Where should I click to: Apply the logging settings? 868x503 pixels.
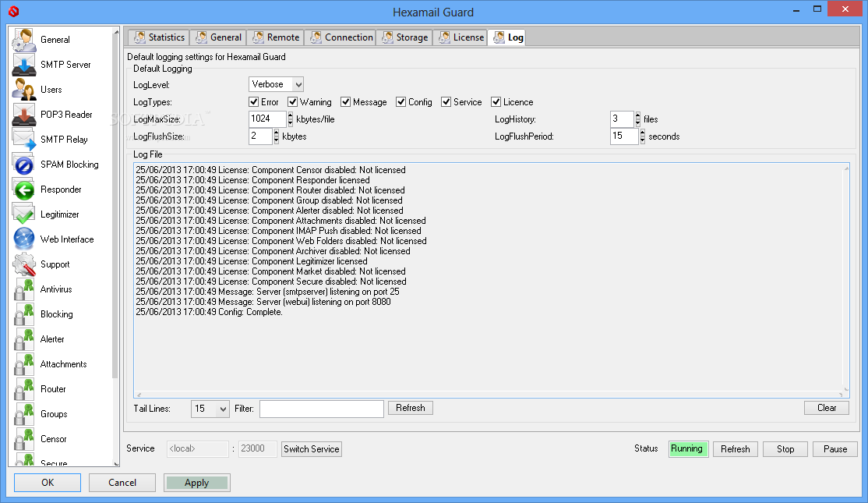click(197, 483)
